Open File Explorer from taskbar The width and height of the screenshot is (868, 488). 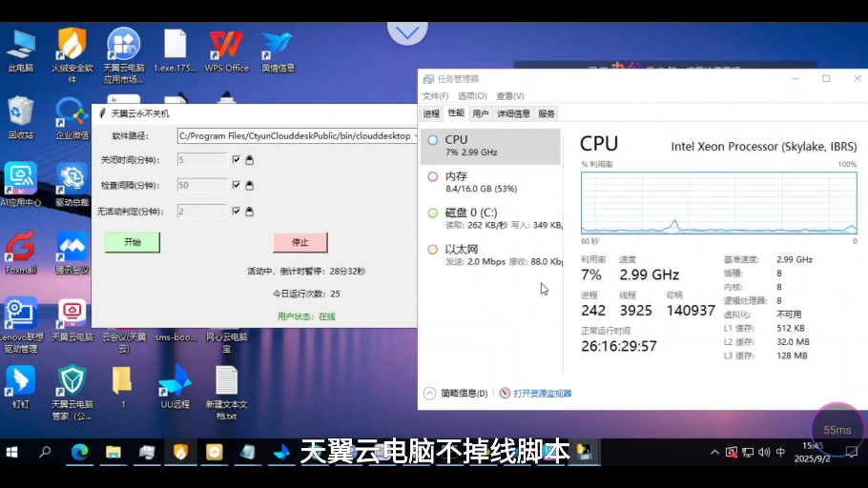(x=114, y=453)
